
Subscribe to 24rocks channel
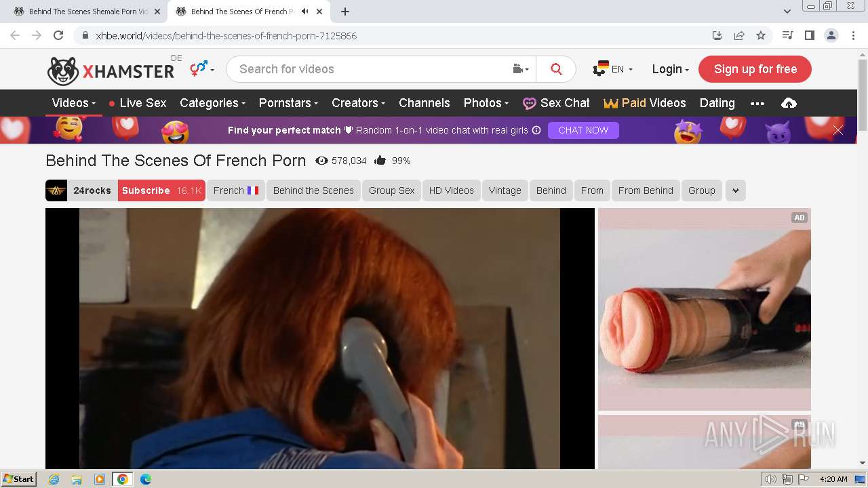tap(161, 190)
